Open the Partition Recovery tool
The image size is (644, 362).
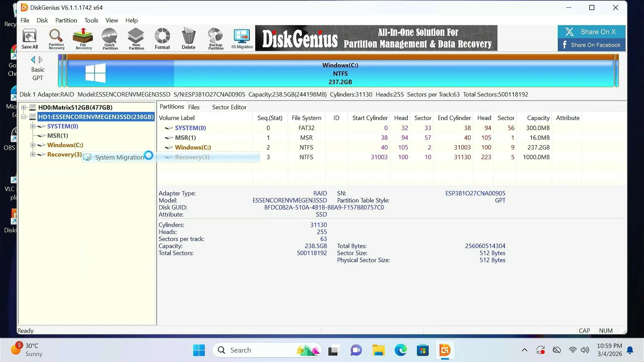(x=56, y=39)
